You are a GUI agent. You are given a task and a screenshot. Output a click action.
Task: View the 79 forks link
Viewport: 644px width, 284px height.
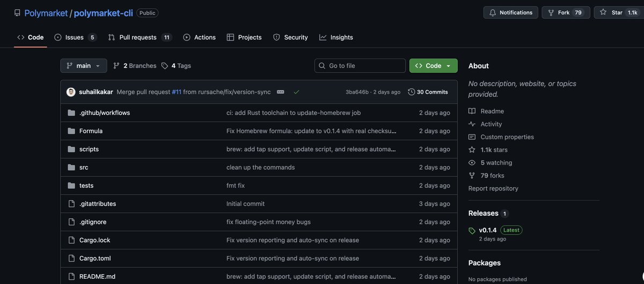pos(486,176)
